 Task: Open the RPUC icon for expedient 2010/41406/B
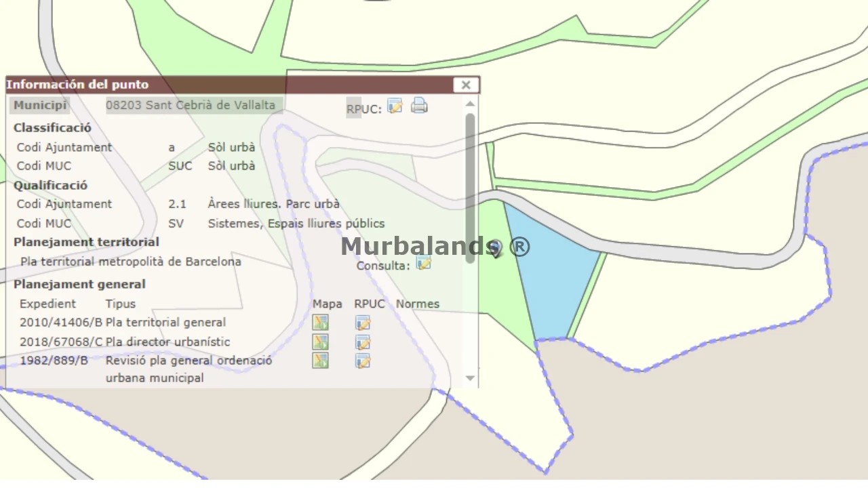tap(363, 323)
